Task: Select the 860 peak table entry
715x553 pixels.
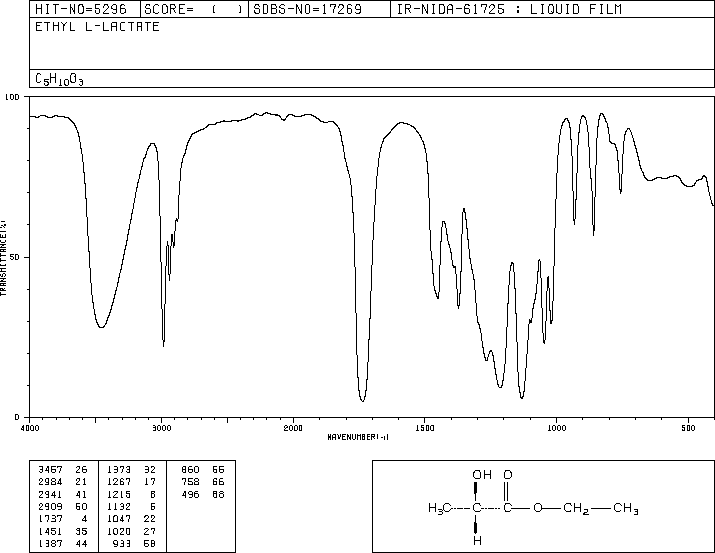Action: 203,470
